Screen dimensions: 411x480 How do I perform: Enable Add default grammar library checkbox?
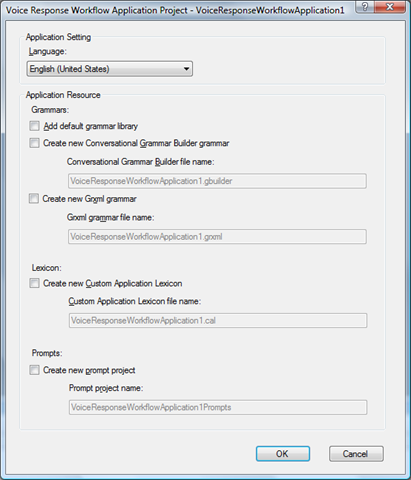[34, 126]
